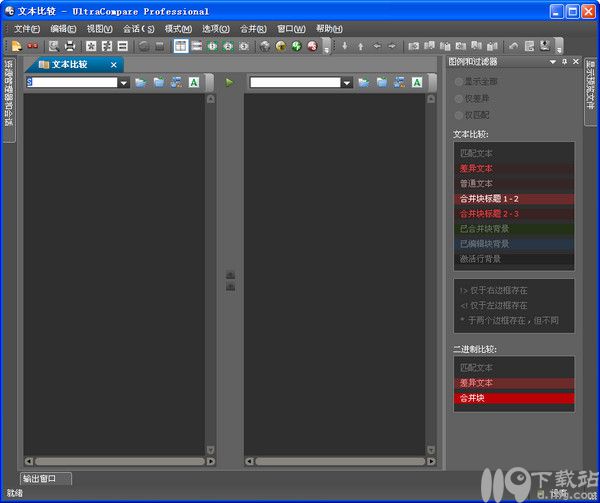Pin the 图例和过滤器 panel
The height and width of the screenshot is (503, 600).
pos(564,62)
